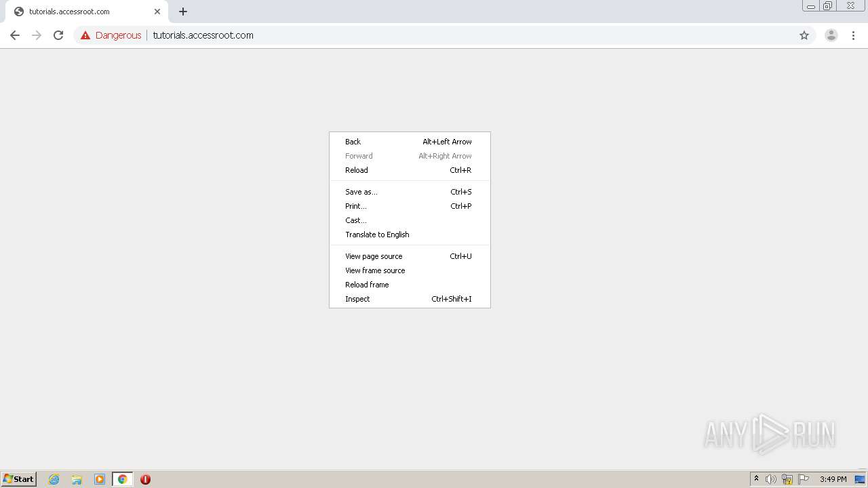
Task: Choose Inspect in the context menu
Action: pyautogui.click(x=410, y=299)
